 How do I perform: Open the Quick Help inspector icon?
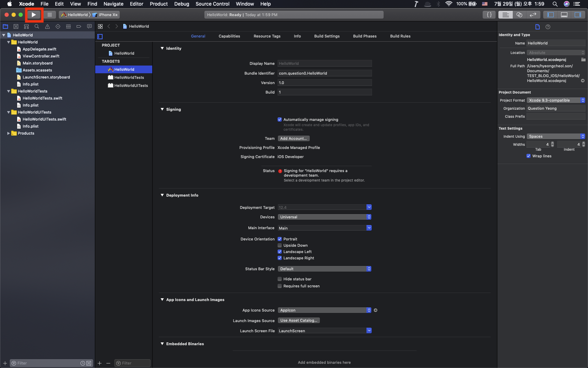[x=548, y=27]
